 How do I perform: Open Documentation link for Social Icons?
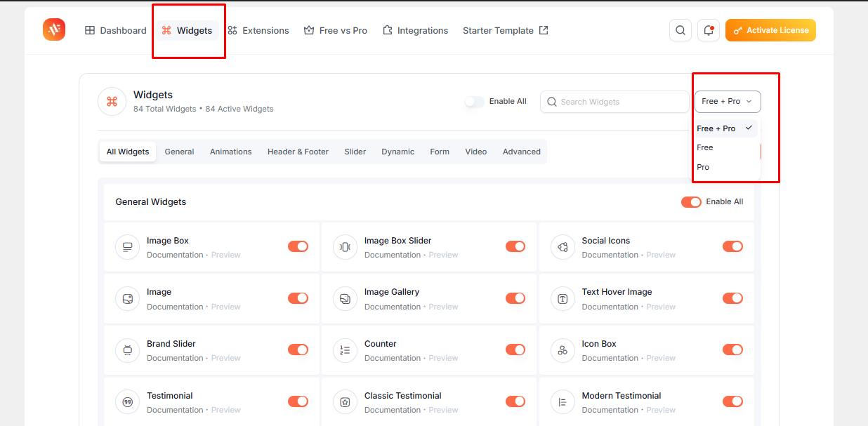tap(610, 255)
